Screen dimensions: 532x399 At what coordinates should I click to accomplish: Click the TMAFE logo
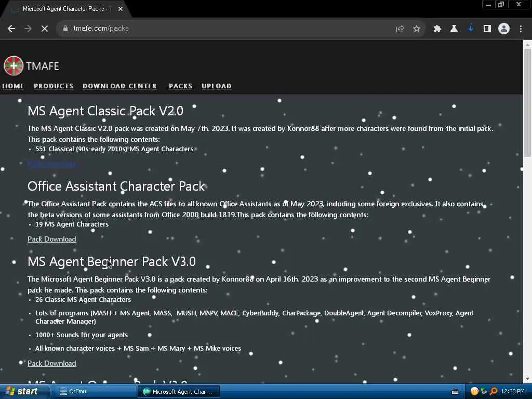click(31, 66)
